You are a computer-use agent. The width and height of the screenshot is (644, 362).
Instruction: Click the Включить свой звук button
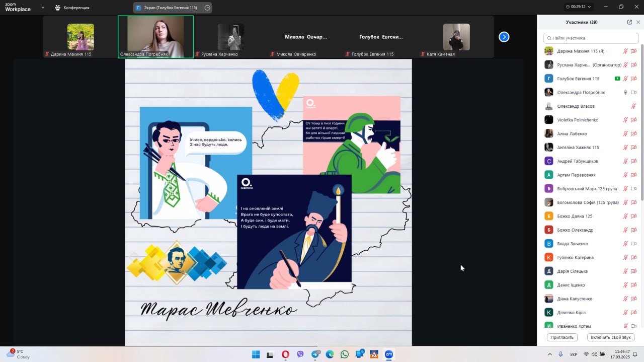611,337
